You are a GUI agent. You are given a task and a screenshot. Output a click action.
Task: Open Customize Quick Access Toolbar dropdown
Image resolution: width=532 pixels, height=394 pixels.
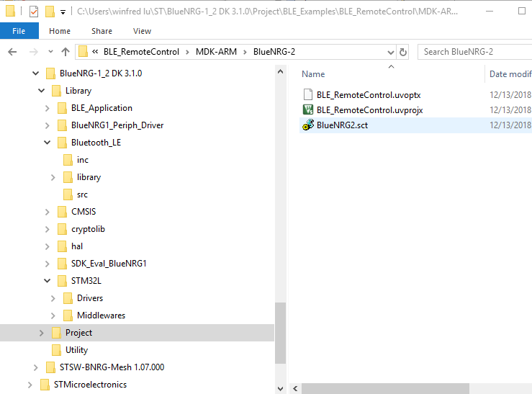tap(63, 12)
